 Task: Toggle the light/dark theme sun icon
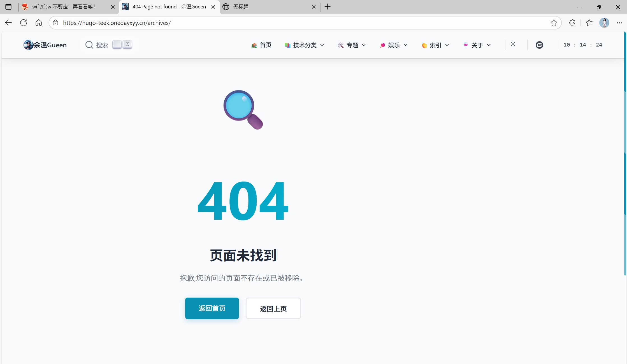[x=513, y=44]
